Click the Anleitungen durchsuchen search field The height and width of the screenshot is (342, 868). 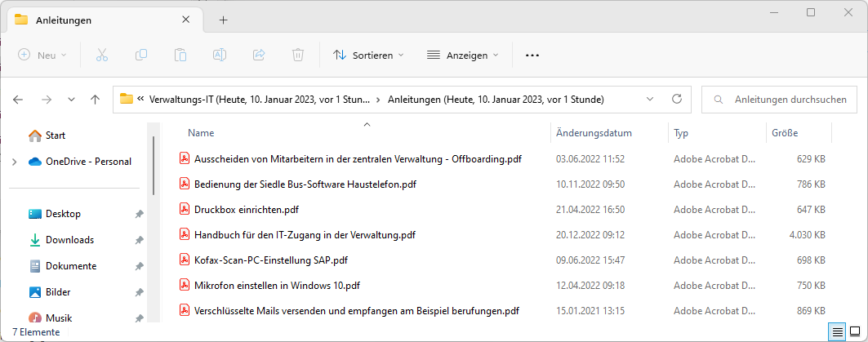(780, 100)
